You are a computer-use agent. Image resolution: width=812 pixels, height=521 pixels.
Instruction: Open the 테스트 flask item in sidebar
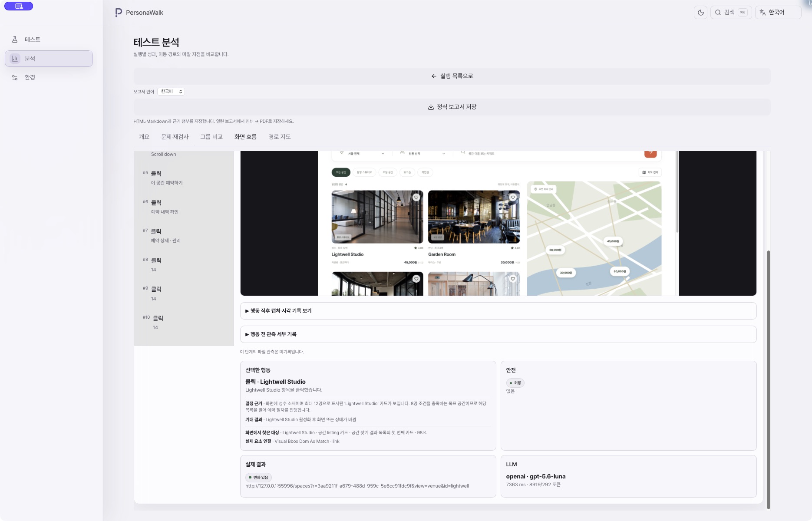pos(49,40)
